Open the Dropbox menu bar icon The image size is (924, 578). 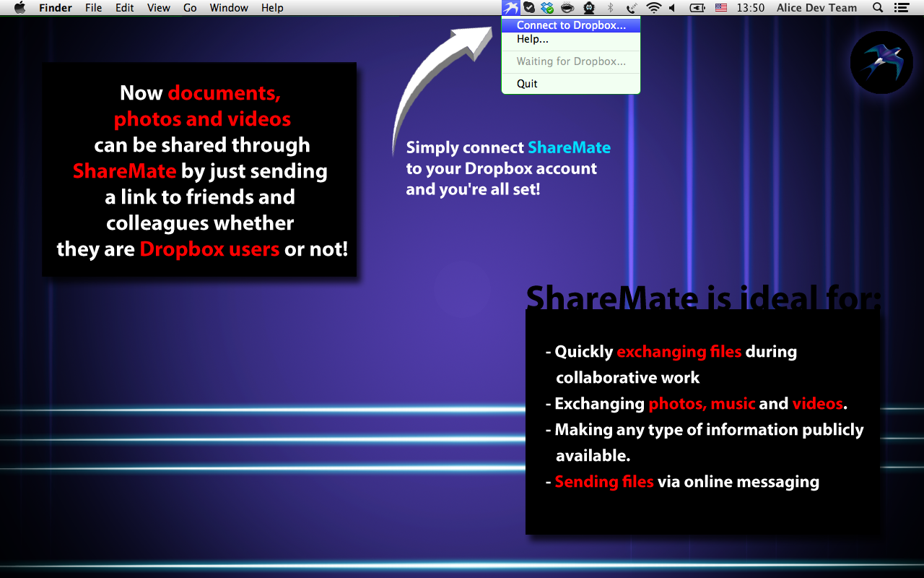[x=548, y=8]
